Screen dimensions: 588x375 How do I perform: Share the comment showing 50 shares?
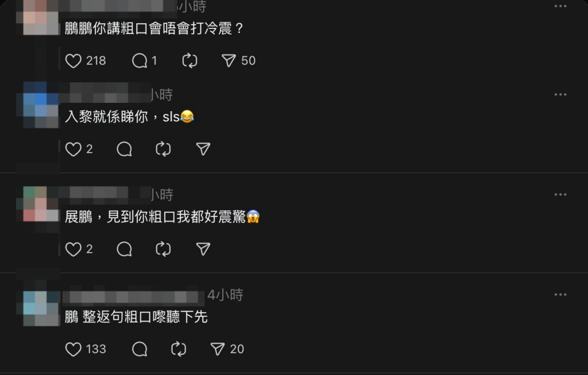[x=228, y=61]
